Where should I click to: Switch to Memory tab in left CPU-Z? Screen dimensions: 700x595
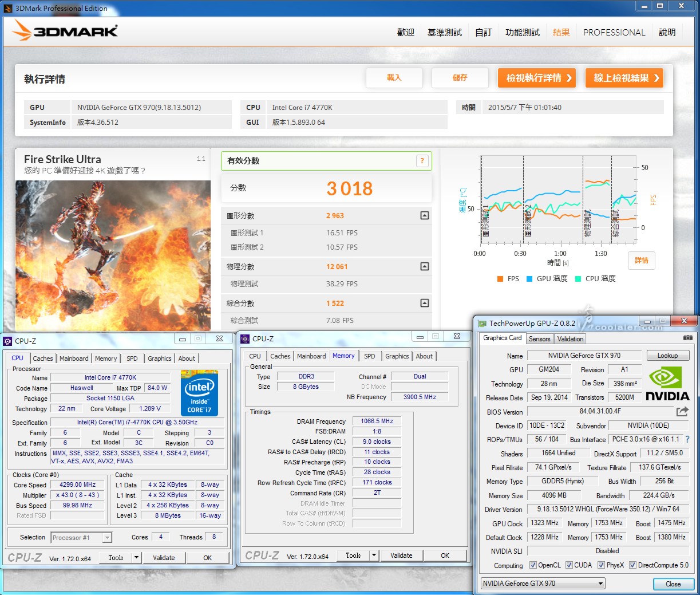tap(106, 358)
